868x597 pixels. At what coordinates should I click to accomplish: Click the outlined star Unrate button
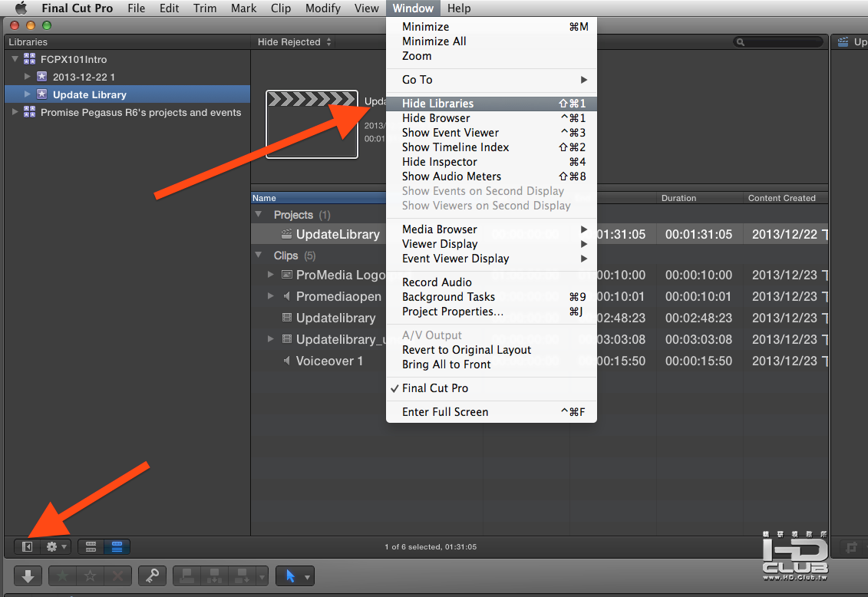tap(91, 576)
